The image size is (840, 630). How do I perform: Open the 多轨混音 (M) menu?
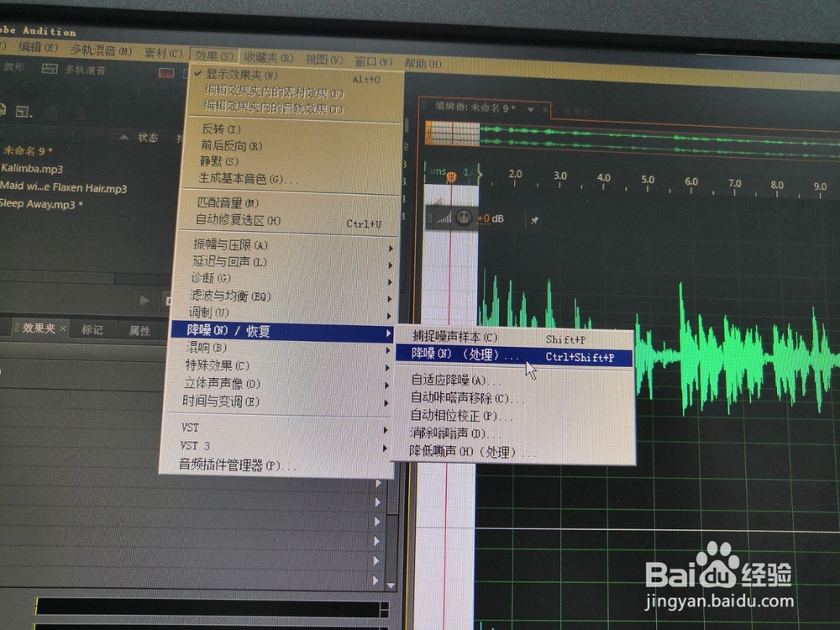[x=101, y=51]
